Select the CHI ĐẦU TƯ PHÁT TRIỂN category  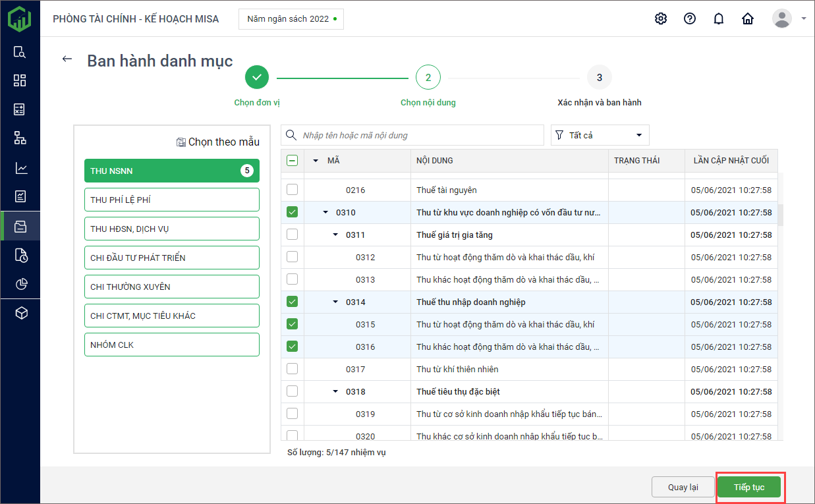[172, 258]
